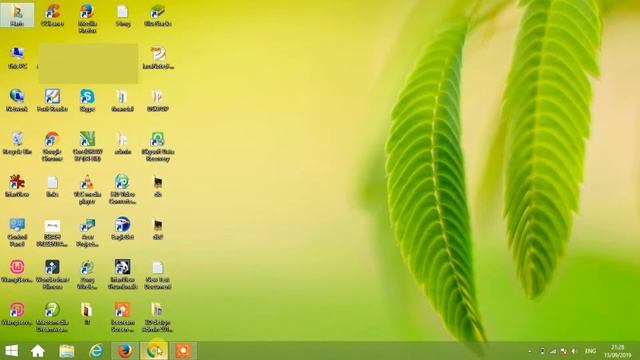The image size is (640, 360).
Task: Open the Mozilla Firefox desktop shortcut
Action: tap(87, 18)
